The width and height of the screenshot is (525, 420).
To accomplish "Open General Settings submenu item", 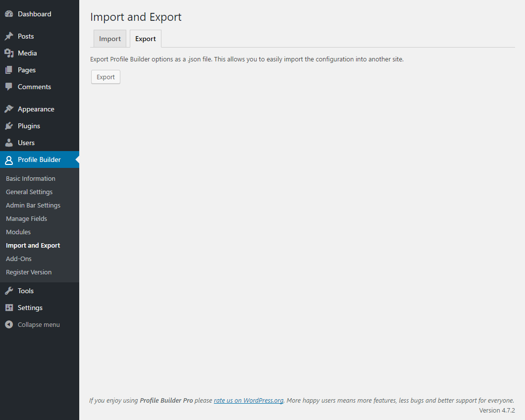I will pos(29,192).
